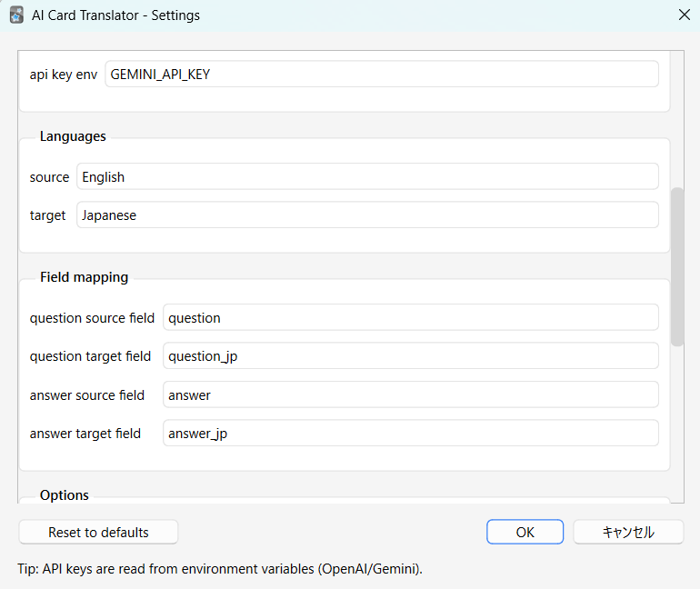Click the "AI Card Translator - Settings" title text
The width and height of the screenshot is (700, 589).
tap(115, 15)
